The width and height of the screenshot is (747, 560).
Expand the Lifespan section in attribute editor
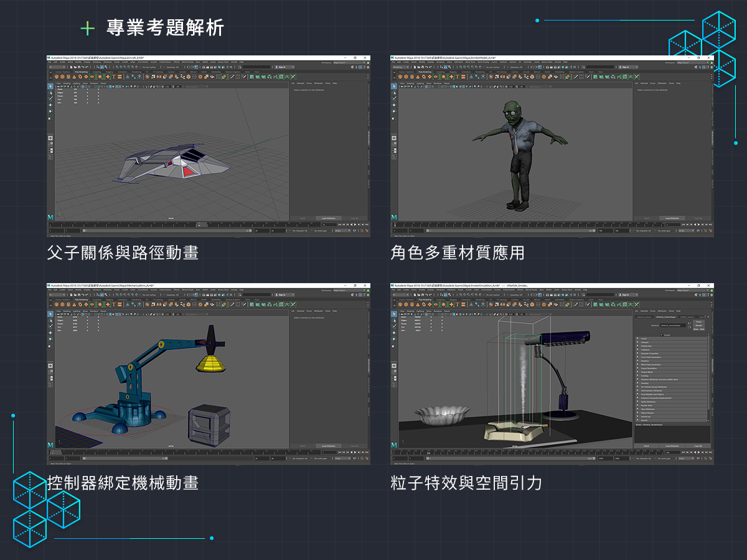click(638, 342)
